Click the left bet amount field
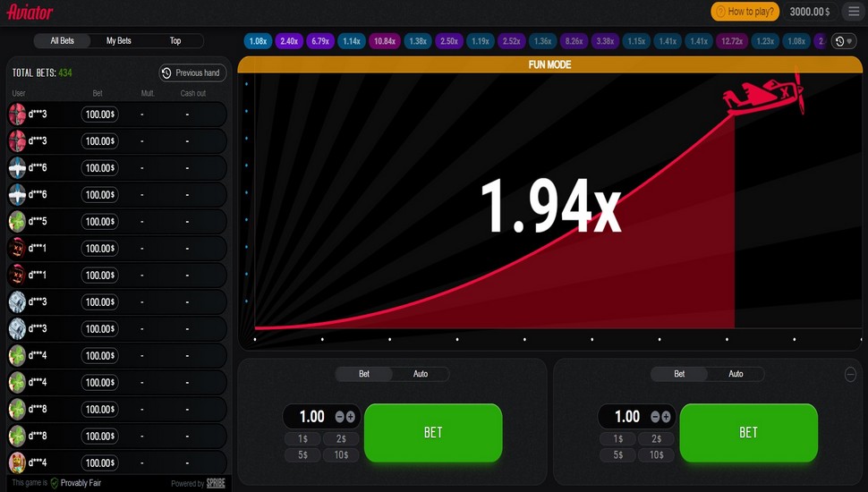 (311, 417)
